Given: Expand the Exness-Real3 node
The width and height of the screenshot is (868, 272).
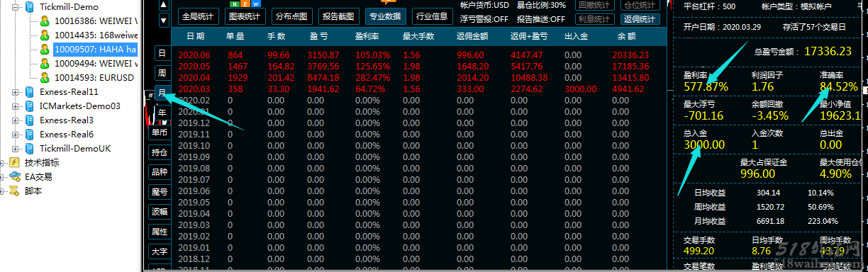Looking at the screenshot, I should click(16, 120).
